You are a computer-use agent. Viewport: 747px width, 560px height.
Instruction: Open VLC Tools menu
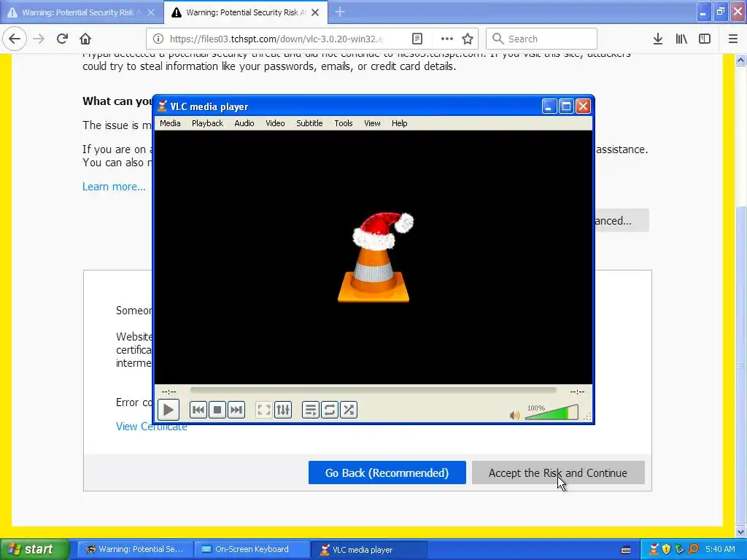point(343,123)
